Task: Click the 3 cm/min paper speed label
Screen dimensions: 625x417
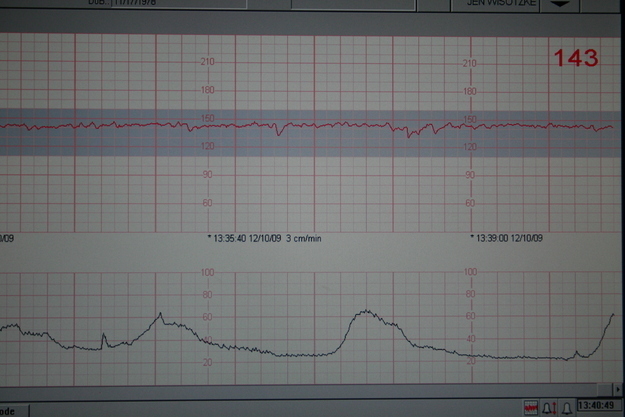Action: coord(303,239)
